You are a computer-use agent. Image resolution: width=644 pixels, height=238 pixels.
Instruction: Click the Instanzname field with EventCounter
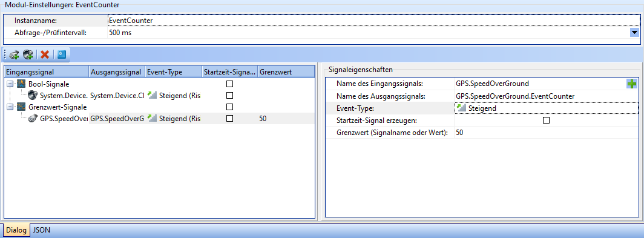coord(373,20)
